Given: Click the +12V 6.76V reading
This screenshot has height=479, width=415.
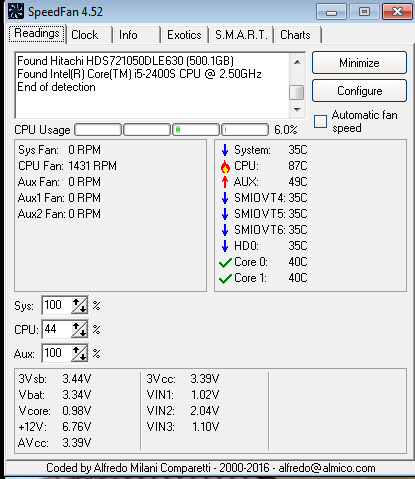Looking at the screenshot, I should click(x=55, y=427).
